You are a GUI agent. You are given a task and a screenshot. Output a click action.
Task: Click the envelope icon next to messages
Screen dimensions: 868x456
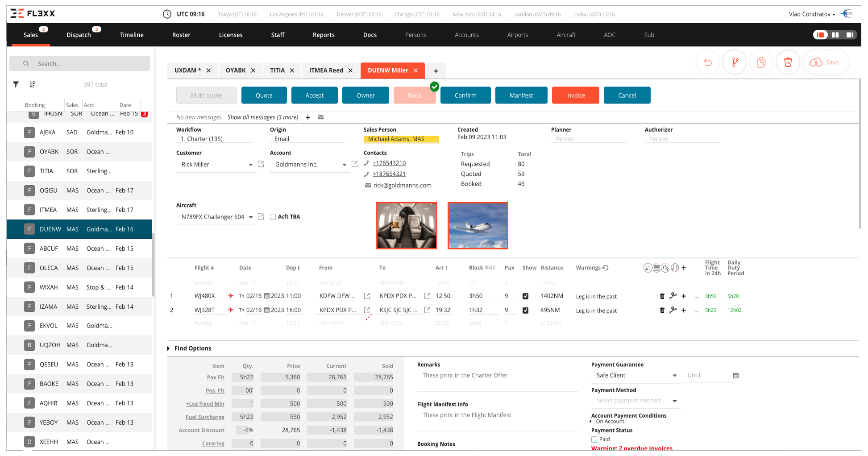pos(320,117)
